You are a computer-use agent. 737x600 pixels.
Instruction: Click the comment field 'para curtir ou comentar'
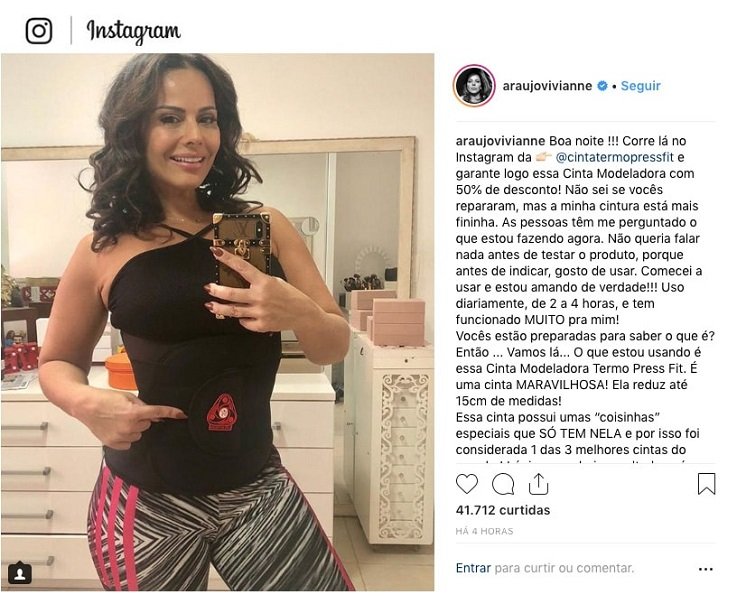click(564, 568)
